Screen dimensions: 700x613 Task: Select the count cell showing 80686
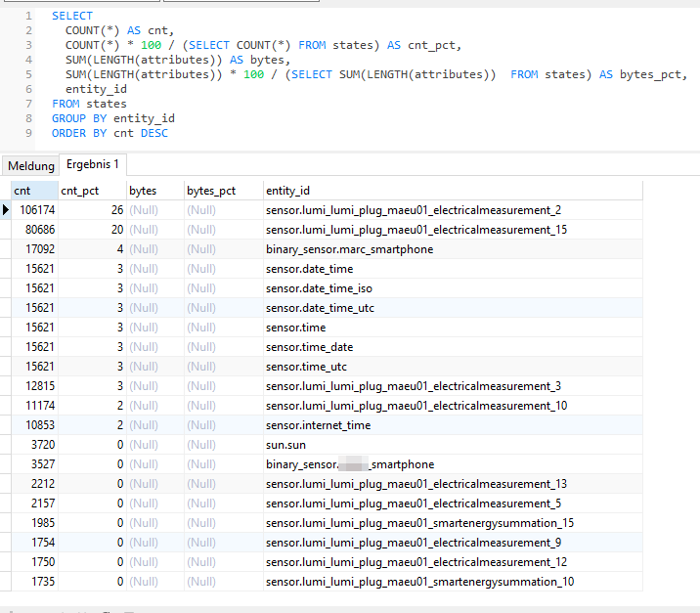pyautogui.click(x=35, y=230)
